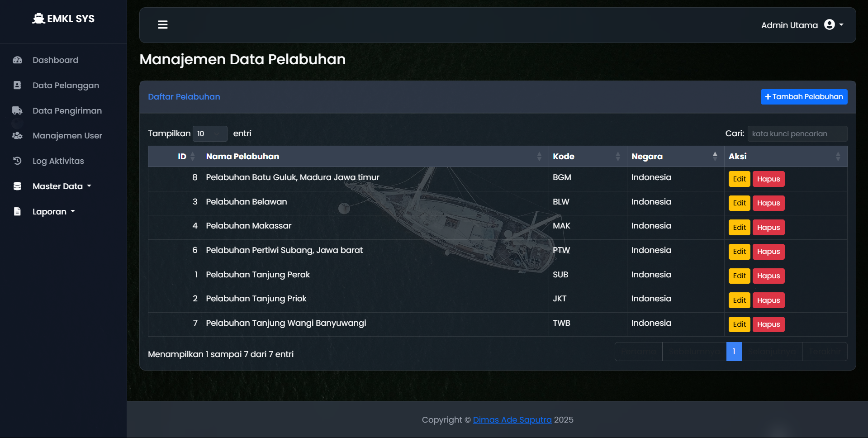Delete Pelabuhan Tanjung Priok with Hapus
The height and width of the screenshot is (438, 868).
coord(768,300)
